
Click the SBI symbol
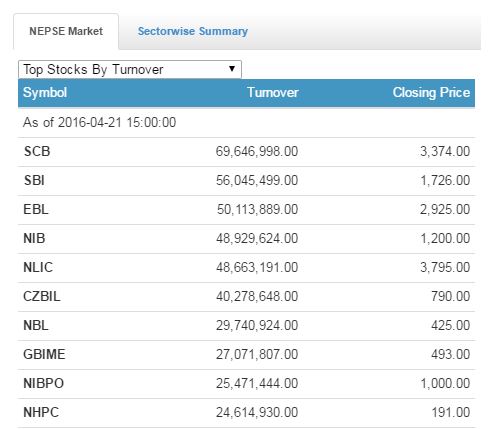34,180
